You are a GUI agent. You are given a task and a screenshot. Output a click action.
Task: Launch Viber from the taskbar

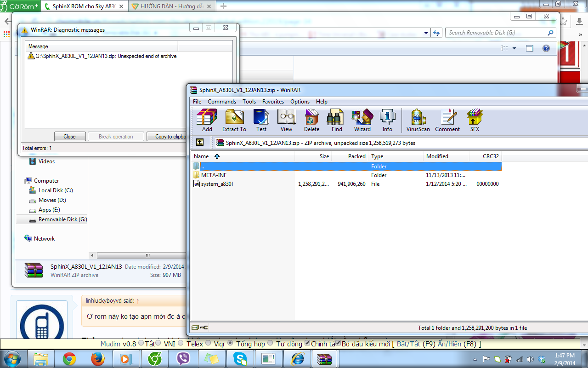[184, 359]
